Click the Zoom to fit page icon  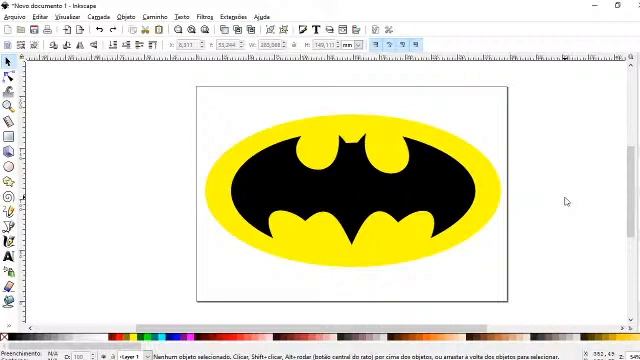tap(205, 29)
